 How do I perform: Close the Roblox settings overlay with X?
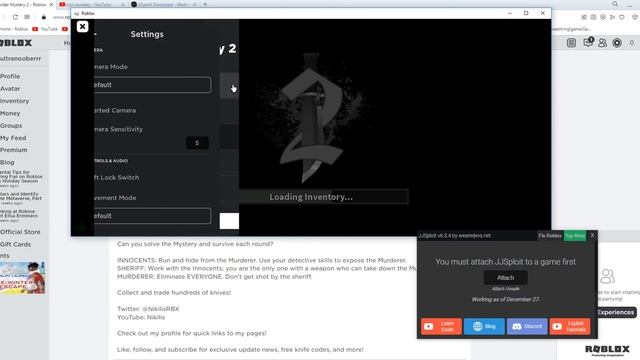click(x=82, y=27)
